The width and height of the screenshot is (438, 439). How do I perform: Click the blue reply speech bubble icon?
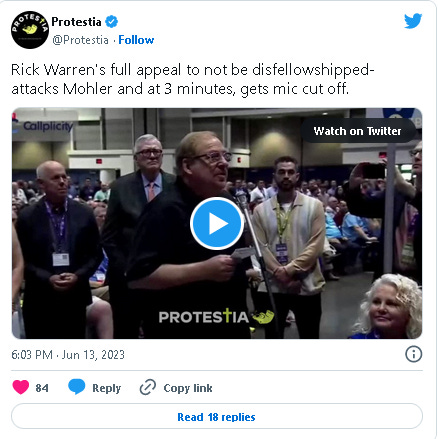77,387
